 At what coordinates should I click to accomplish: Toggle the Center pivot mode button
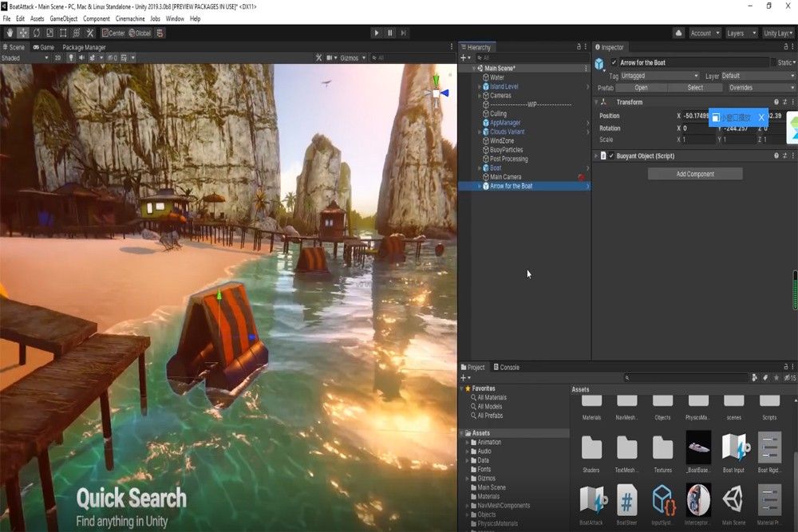pyautogui.click(x=113, y=33)
